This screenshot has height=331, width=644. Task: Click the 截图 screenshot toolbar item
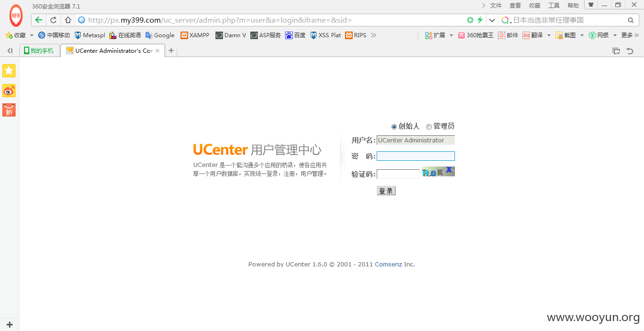[566, 35]
